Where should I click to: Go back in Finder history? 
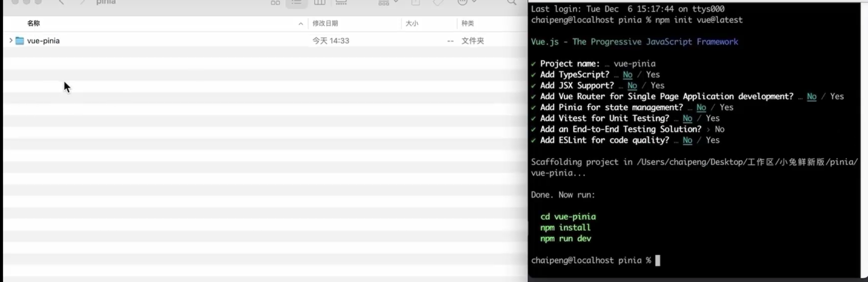click(x=61, y=2)
